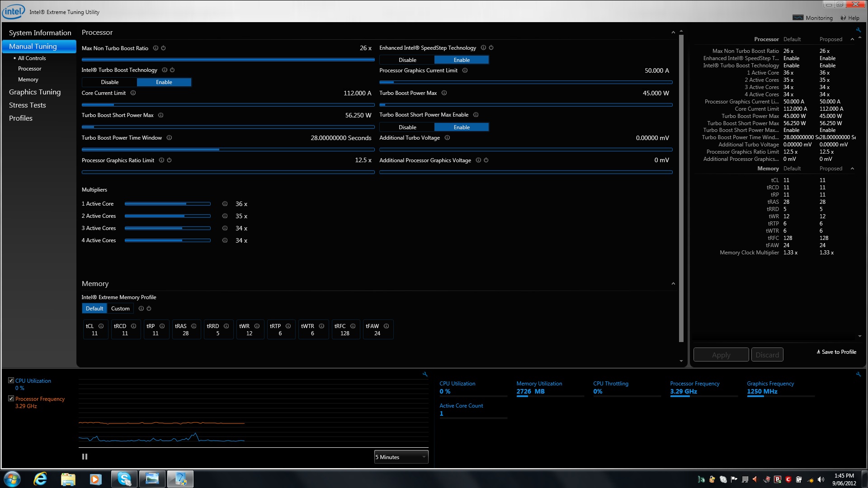Select Custom memory profile
The image size is (868, 488).
pyautogui.click(x=120, y=309)
